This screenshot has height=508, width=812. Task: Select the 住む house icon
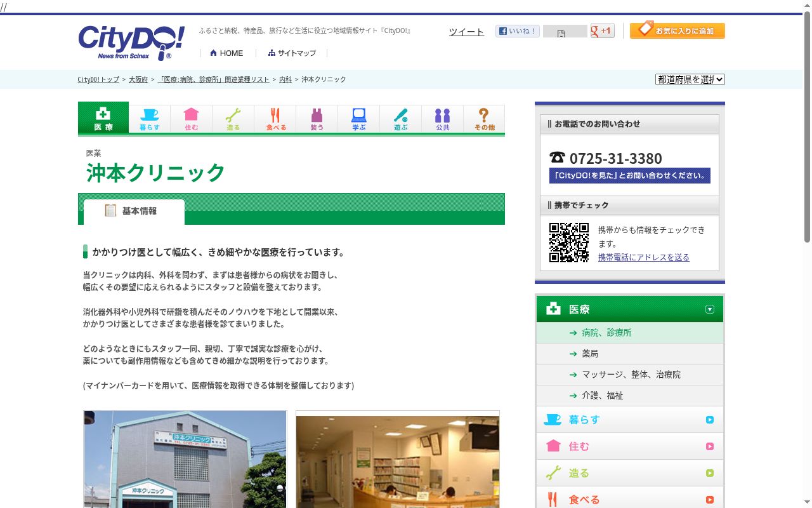pyautogui.click(x=192, y=119)
